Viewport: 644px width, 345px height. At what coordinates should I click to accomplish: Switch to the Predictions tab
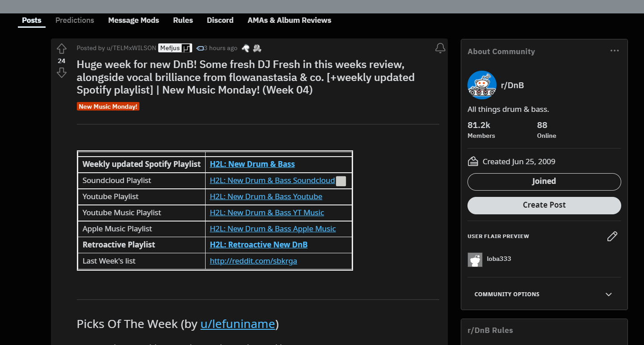pos(75,20)
